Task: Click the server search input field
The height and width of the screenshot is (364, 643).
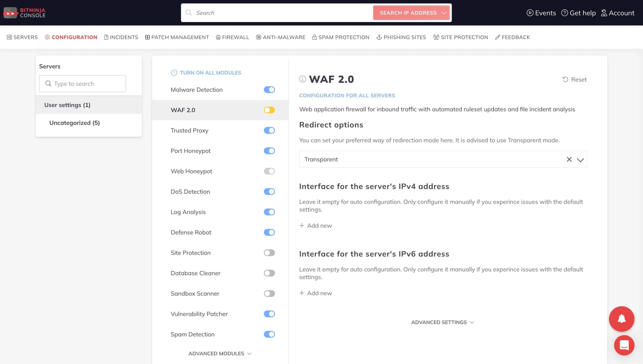Action: [82, 84]
